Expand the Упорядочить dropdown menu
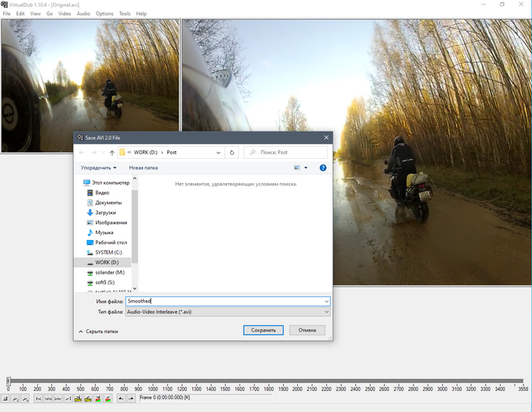The image size is (532, 412). [x=99, y=167]
